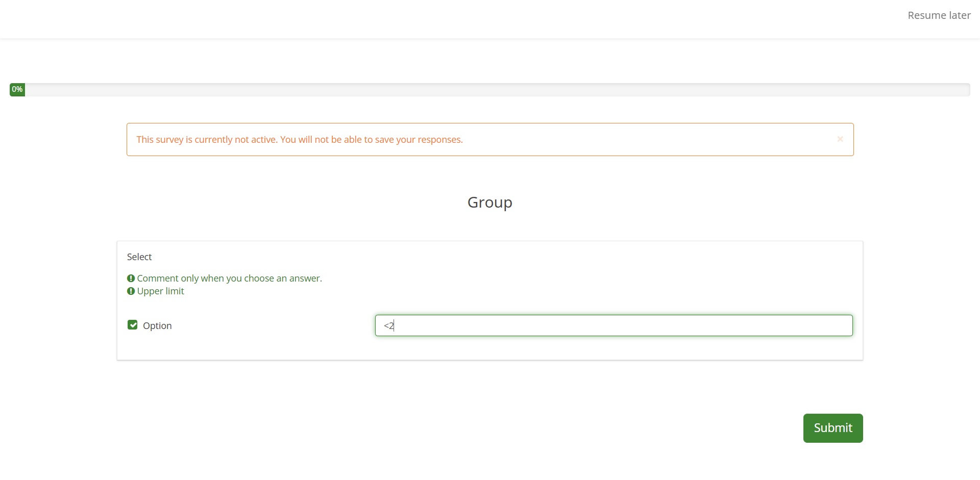This screenshot has width=980, height=480.
Task: Open the Resume later link
Action: coord(939,16)
